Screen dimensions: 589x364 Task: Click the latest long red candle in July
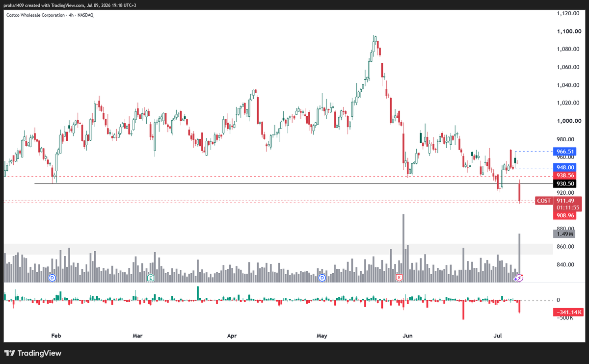(520, 191)
